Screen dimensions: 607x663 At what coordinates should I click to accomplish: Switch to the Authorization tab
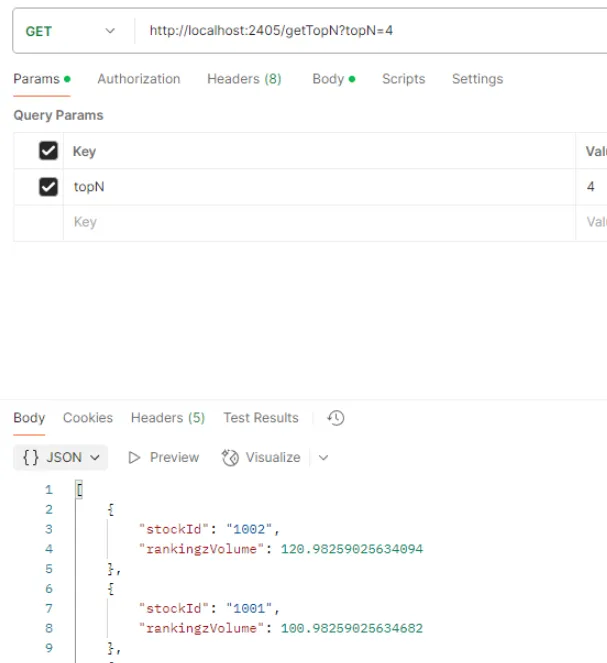point(139,79)
